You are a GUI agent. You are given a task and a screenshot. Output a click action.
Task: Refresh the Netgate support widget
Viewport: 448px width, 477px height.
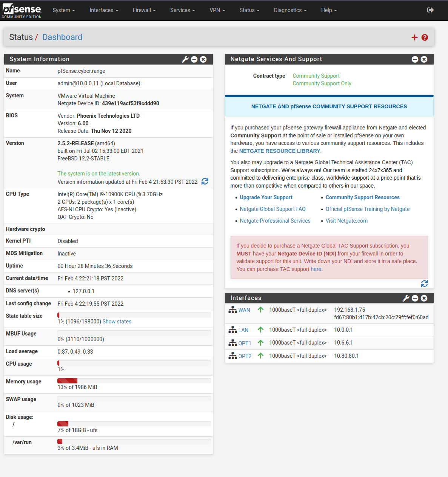pyautogui.click(x=424, y=283)
